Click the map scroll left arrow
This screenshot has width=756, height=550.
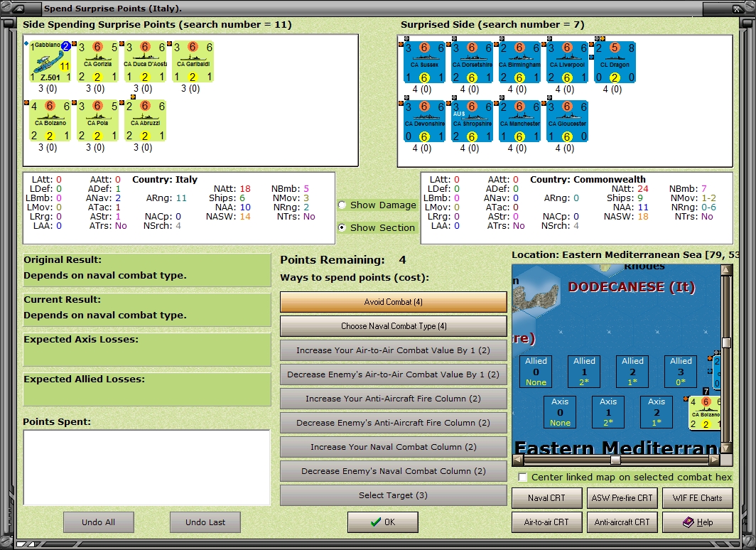[x=517, y=460]
